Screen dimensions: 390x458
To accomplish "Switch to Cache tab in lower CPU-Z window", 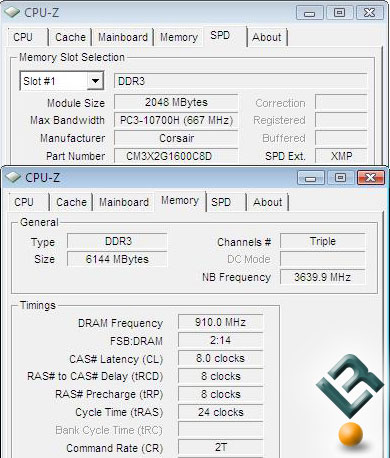I will (x=71, y=202).
